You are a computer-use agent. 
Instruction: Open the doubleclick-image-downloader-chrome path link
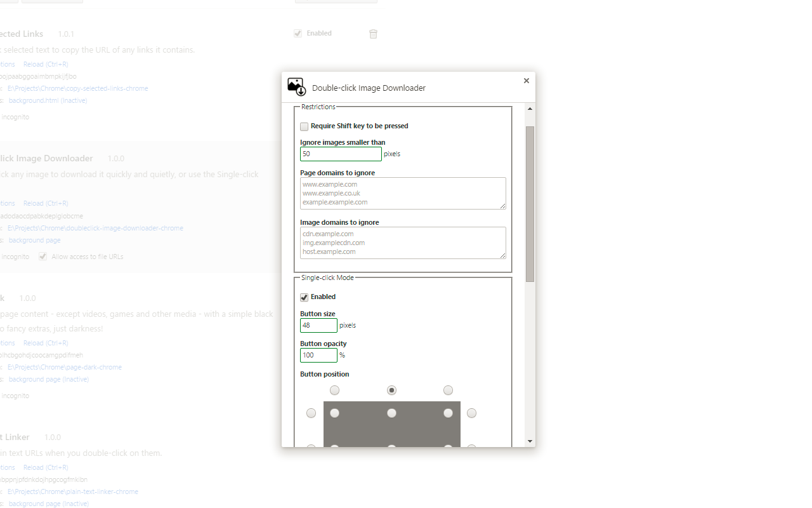[95, 228]
